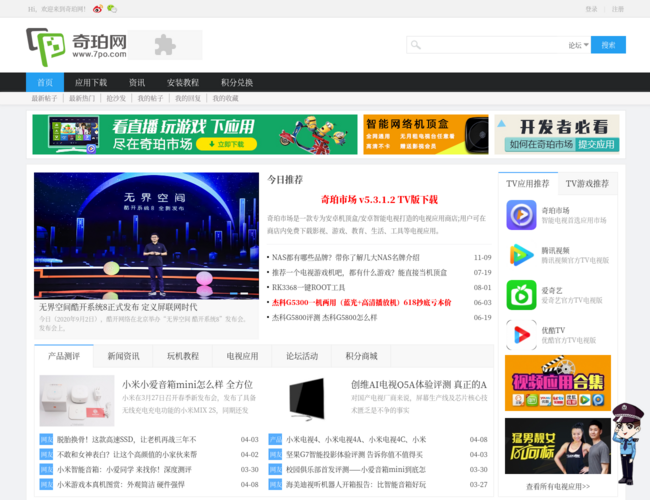Click the 创维AI电视 product thumbnail
This screenshot has width=650, height=500.
click(x=307, y=400)
